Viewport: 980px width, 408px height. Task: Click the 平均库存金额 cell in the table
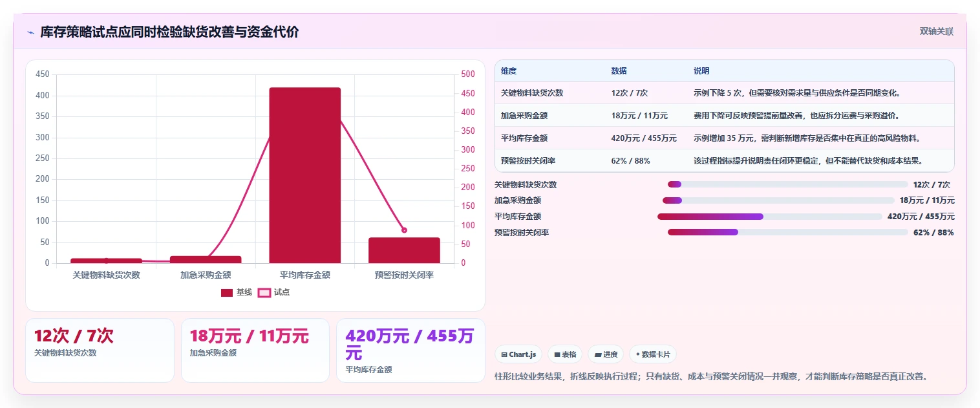pos(524,138)
